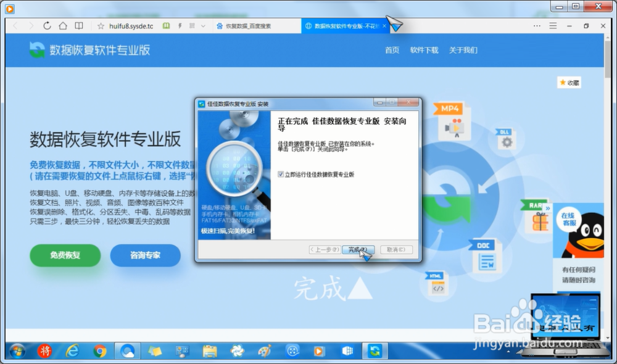The image size is (617, 364).
Task: Click the RAR archive file icon
Action: (x=536, y=217)
